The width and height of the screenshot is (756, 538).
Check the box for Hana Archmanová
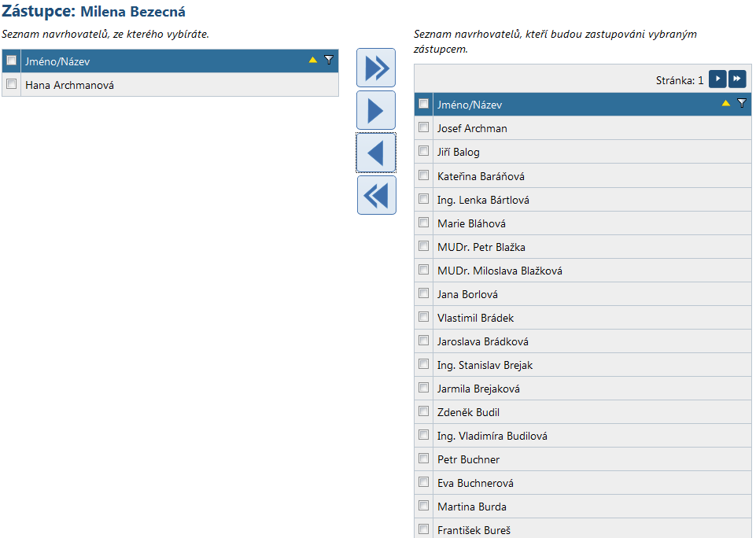click(x=12, y=84)
